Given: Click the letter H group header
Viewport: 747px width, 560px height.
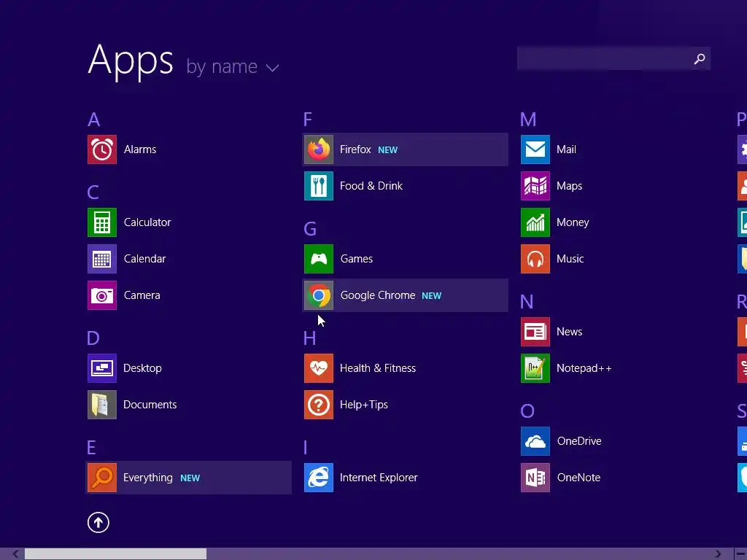Looking at the screenshot, I should [309, 338].
